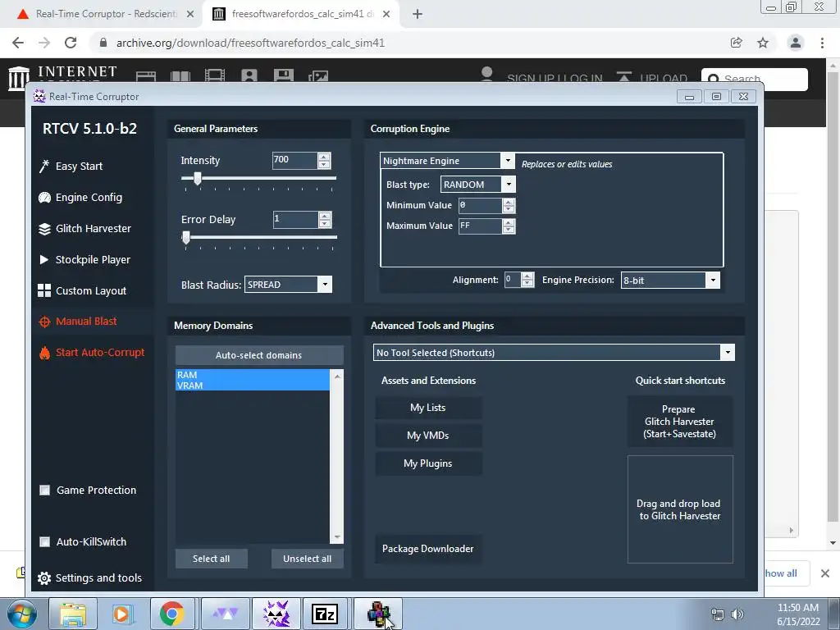Viewport: 840px width, 630px height.
Task: Open File Explorer from taskbar
Action: [x=73, y=614]
